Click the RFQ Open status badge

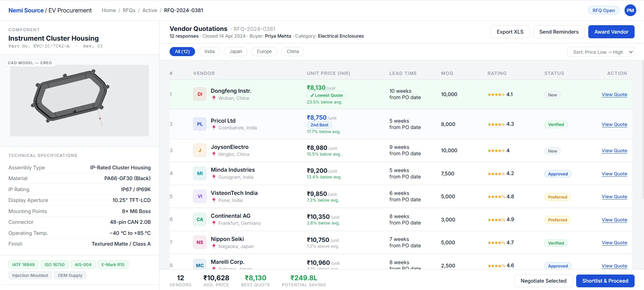click(603, 10)
